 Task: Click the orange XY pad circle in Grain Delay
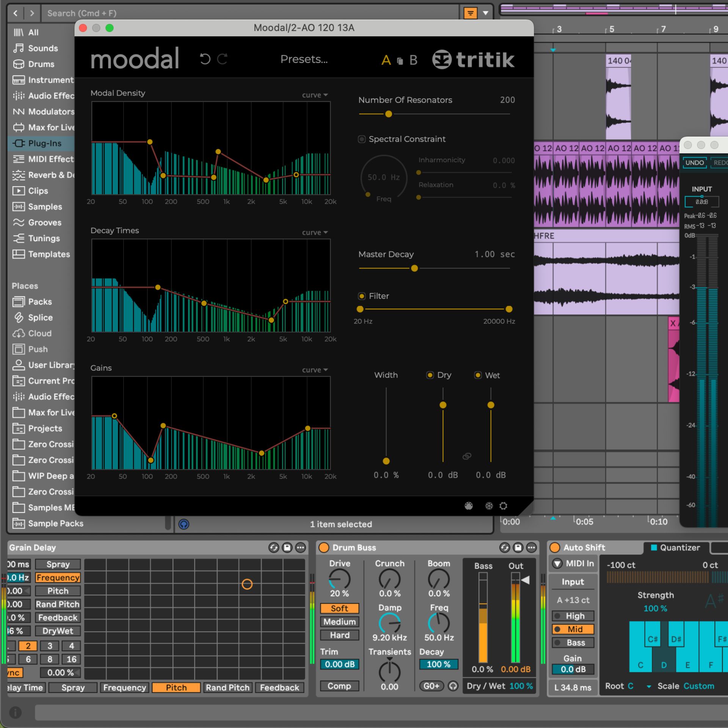coord(247,584)
